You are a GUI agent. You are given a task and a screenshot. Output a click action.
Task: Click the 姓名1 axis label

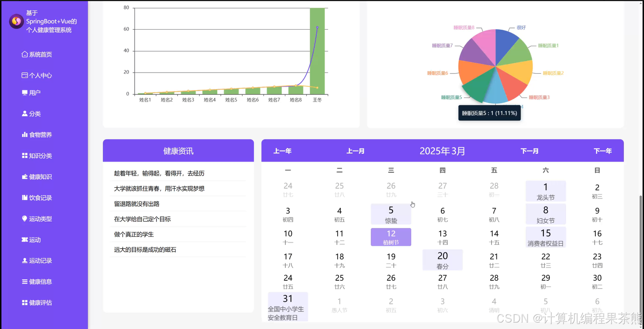(x=145, y=100)
